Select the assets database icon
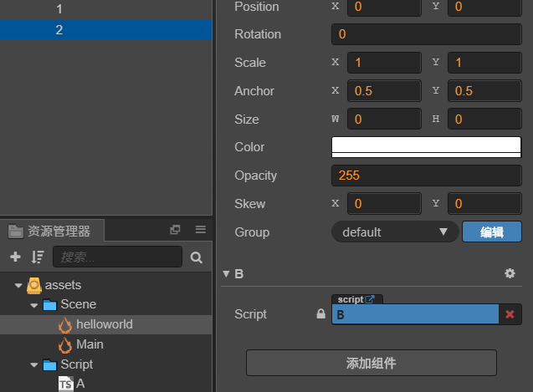 click(x=34, y=285)
